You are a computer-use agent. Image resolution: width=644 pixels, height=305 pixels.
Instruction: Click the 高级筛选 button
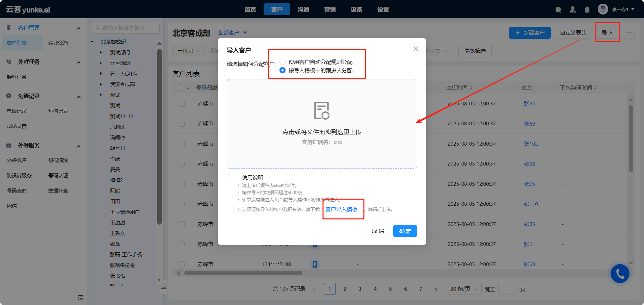click(475, 51)
